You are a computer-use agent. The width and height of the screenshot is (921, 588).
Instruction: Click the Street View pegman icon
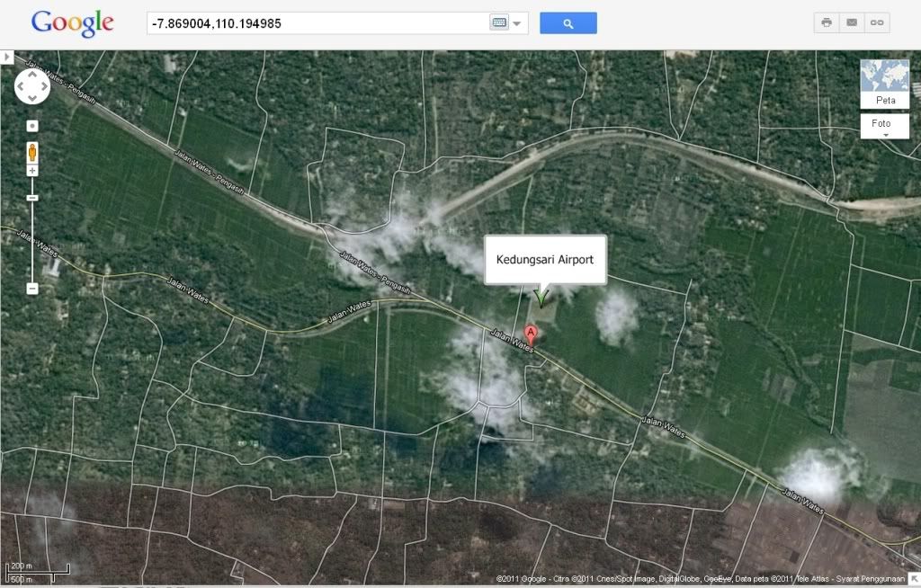coord(32,152)
